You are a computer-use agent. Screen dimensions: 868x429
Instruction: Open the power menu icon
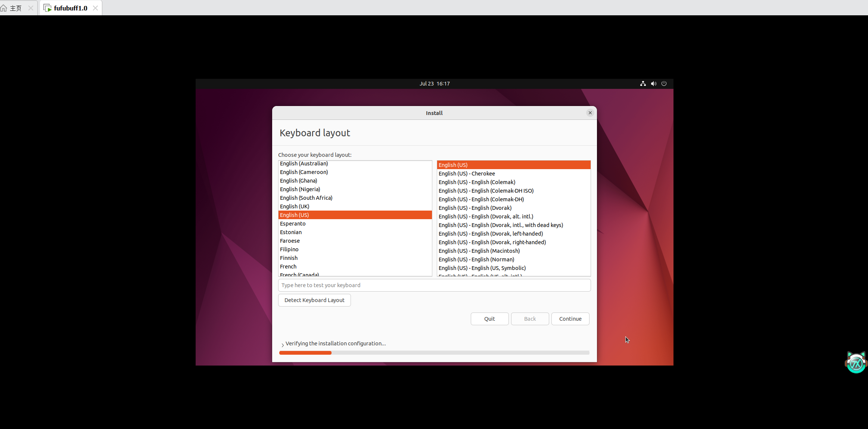(x=664, y=84)
